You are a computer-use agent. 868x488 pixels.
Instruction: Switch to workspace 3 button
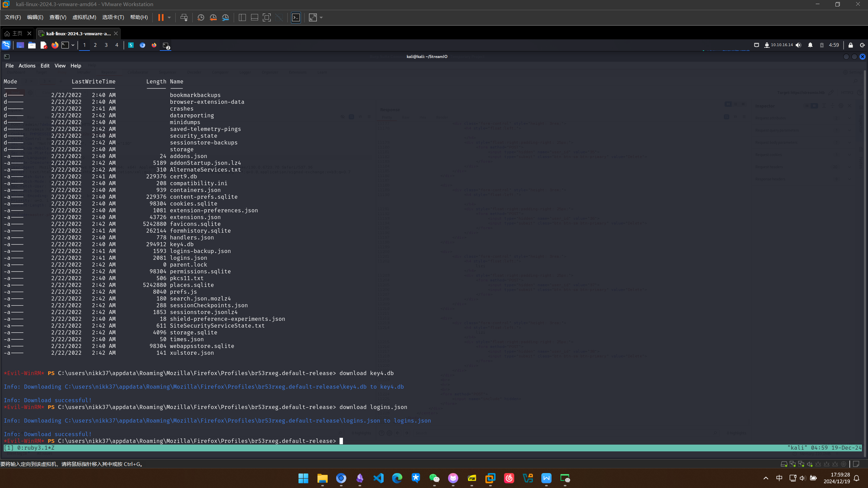click(x=106, y=45)
